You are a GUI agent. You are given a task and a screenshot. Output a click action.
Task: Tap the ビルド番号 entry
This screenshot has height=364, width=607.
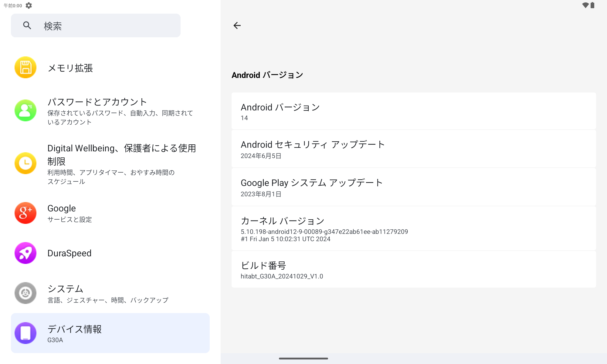click(x=413, y=269)
